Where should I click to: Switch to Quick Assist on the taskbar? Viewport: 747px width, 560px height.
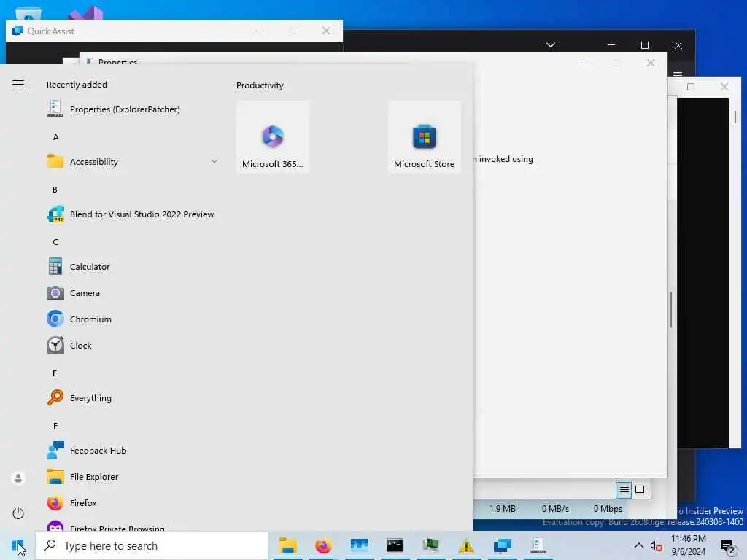click(502, 545)
